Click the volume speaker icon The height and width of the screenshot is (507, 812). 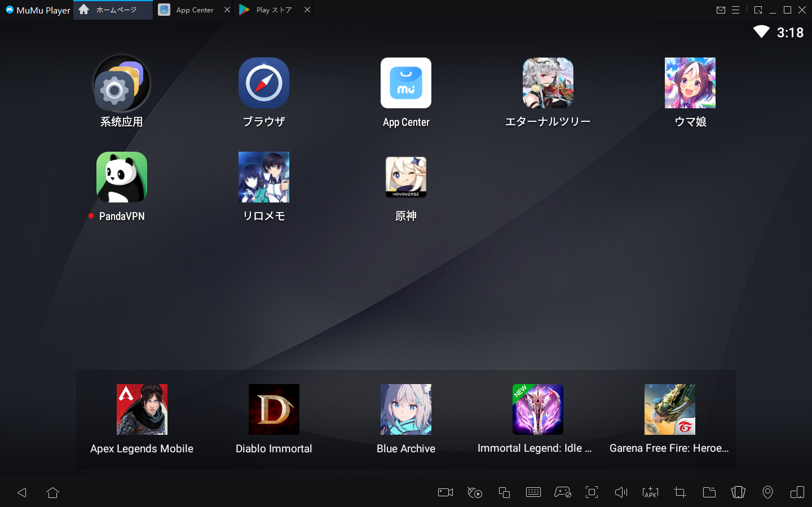coord(621,492)
